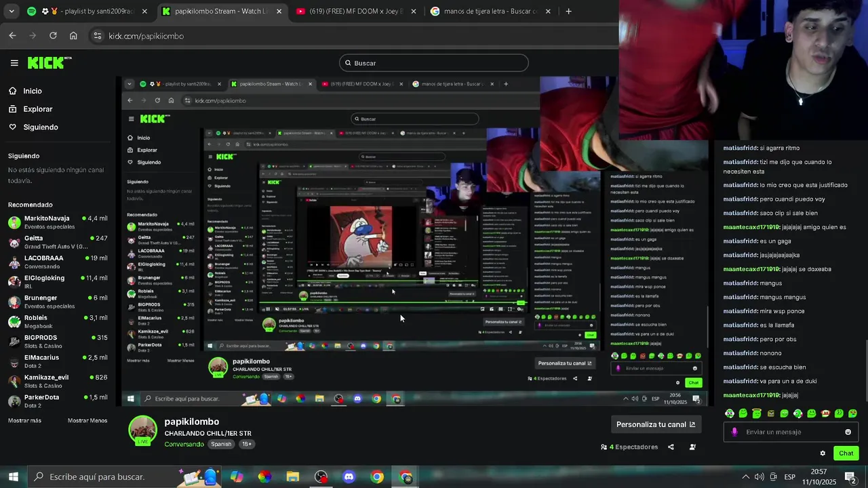
Task: Close the Spotify playlist browser tab
Action: pos(144,12)
